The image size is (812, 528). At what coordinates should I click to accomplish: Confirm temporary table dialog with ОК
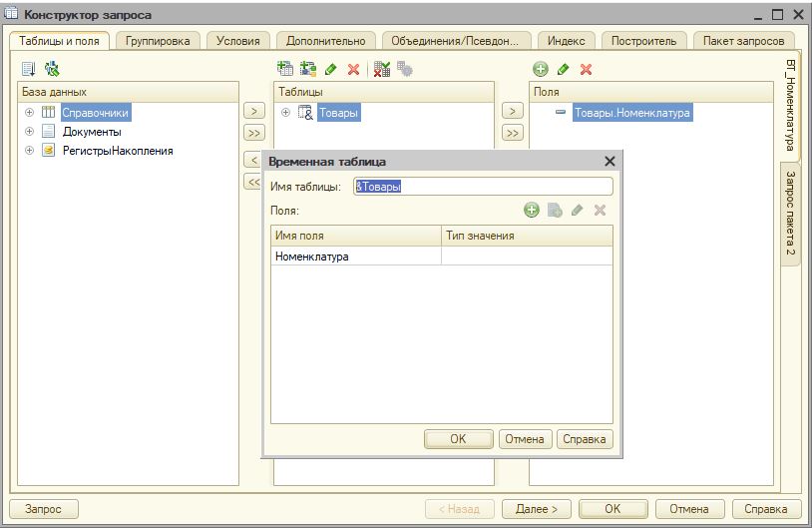pyautogui.click(x=458, y=439)
